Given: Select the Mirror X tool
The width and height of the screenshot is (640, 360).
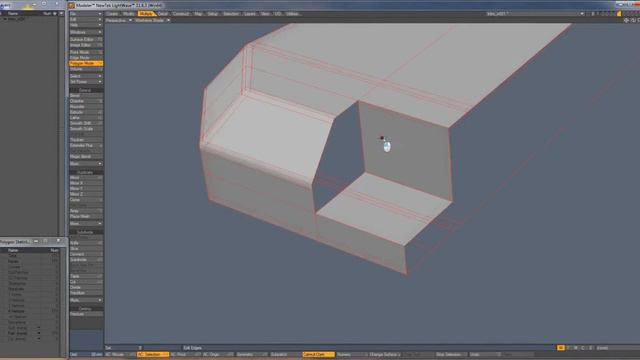Looking at the screenshot, I should (x=86, y=183).
